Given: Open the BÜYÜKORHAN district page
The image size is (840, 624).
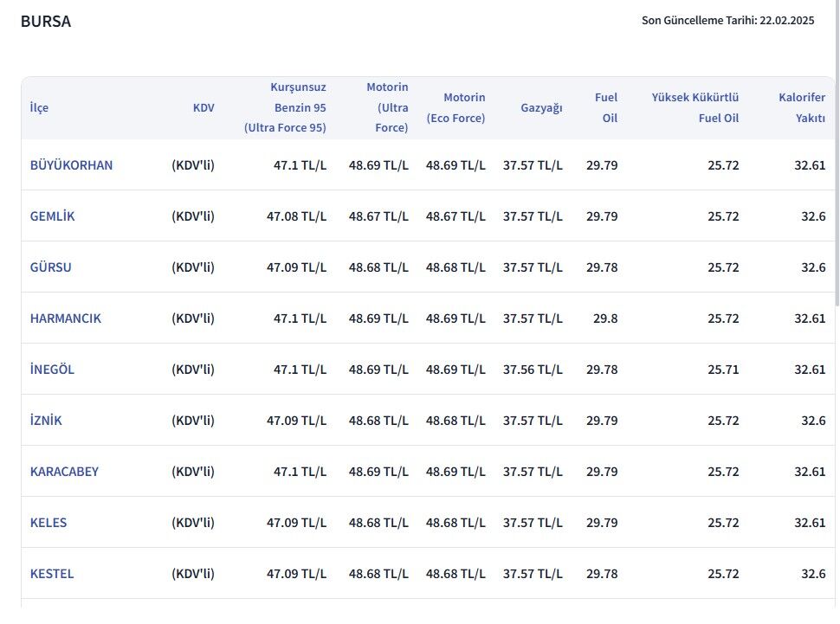Looking at the screenshot, I should pos(71,164).
